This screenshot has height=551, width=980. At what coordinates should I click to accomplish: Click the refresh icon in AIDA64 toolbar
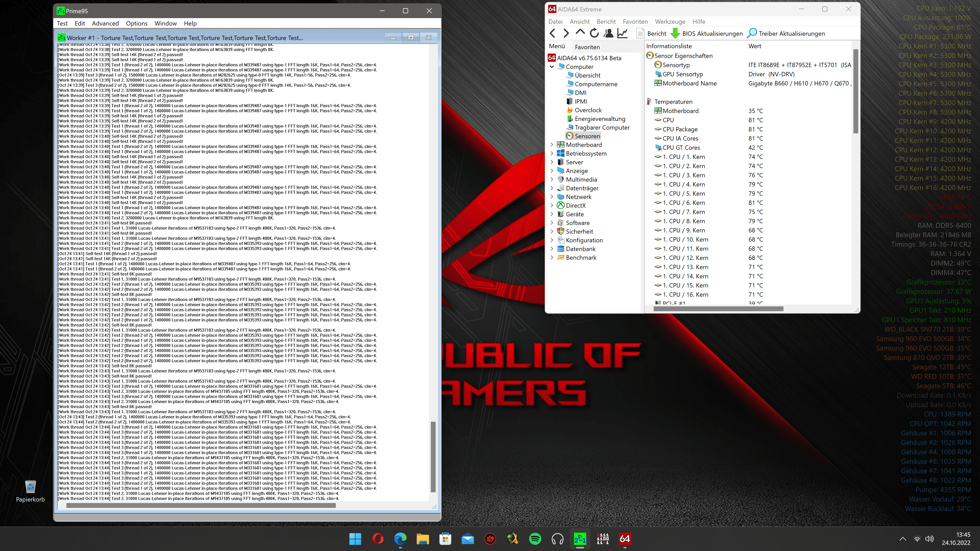594,33
